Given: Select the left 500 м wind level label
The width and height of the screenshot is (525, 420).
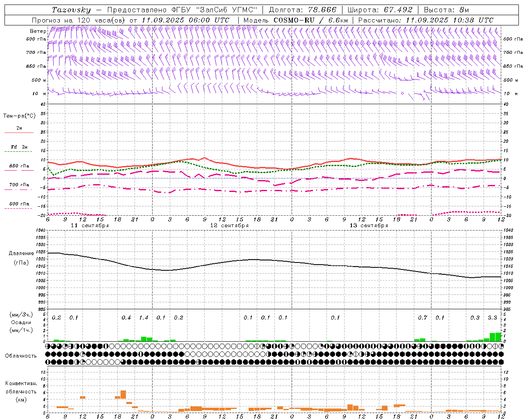Looking at the screenshot, I should (x=39, y=80).
